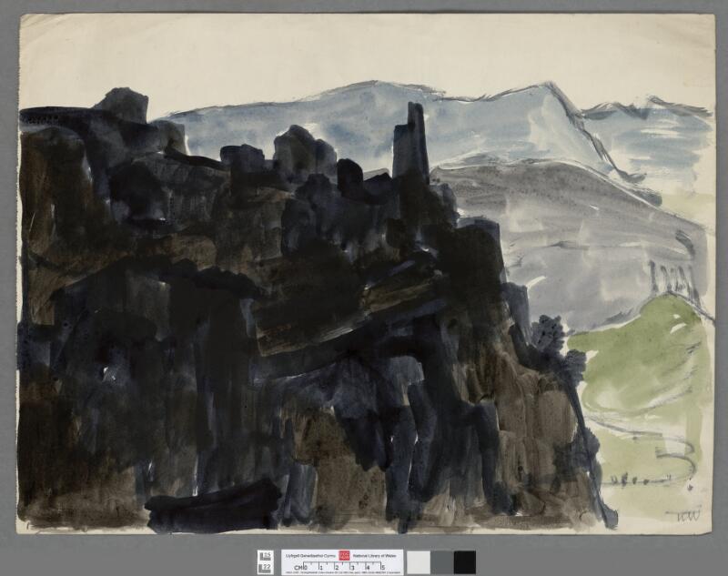This screenshot has height=576, width=728.
Task: Click the white calibration swatch
Action: pos(419,562)
